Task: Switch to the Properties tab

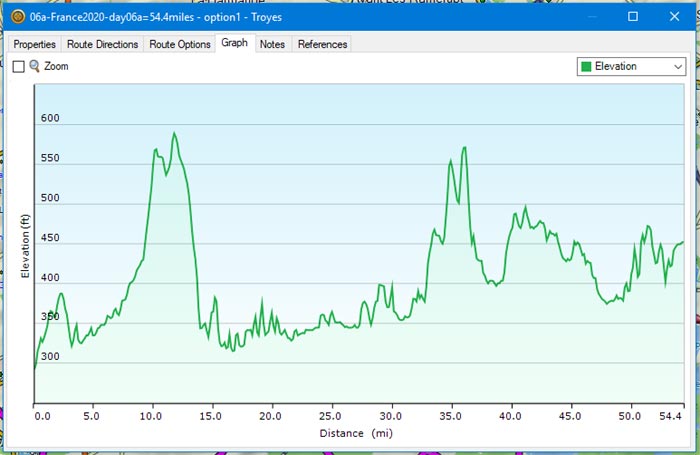Action: point(34,44)
